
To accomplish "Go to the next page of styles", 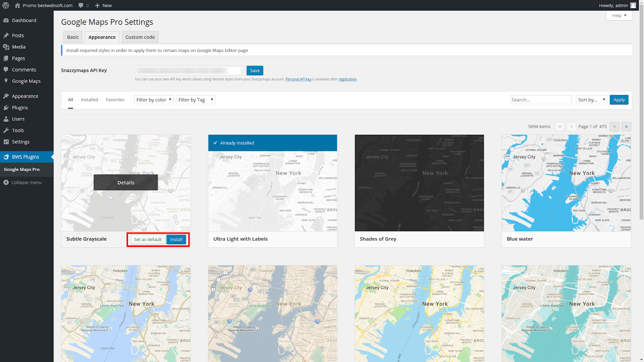I will pos(615,126).
